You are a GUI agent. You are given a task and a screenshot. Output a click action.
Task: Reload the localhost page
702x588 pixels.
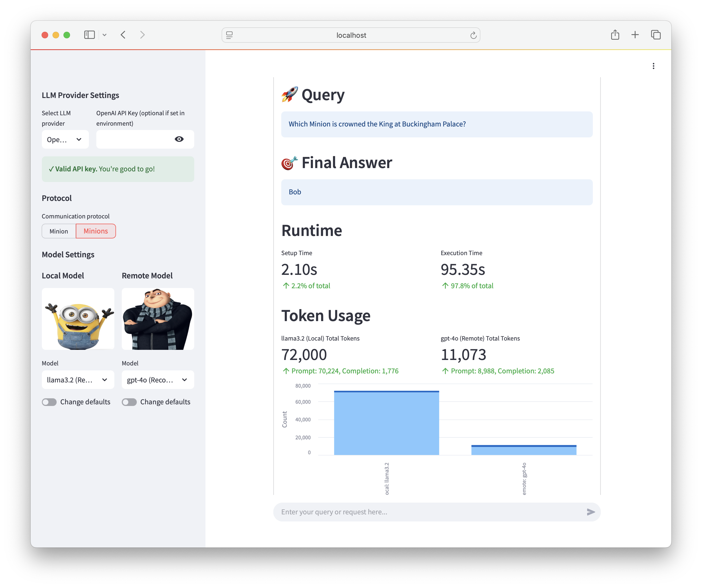[473, 35]
